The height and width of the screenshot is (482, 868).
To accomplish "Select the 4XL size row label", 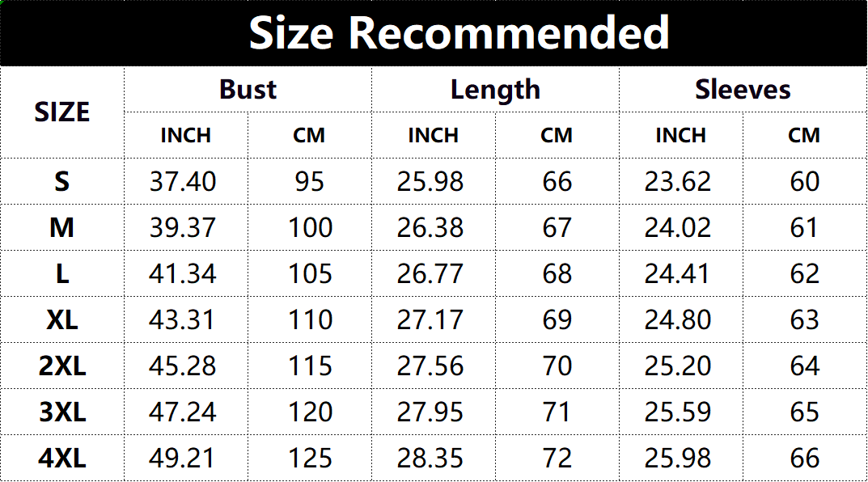I will click(62, 458).
